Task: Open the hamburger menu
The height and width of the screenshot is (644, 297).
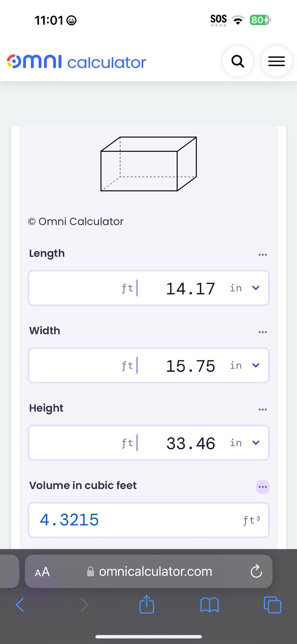Action: (276, 61)
